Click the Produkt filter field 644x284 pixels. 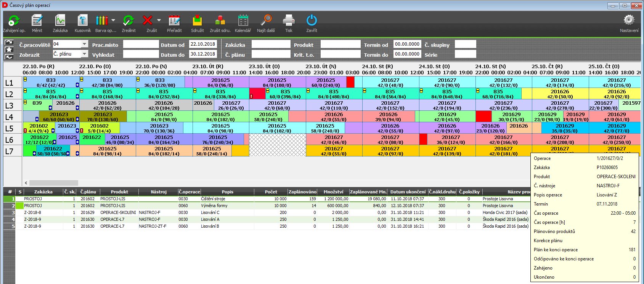[x=340, y=44]
